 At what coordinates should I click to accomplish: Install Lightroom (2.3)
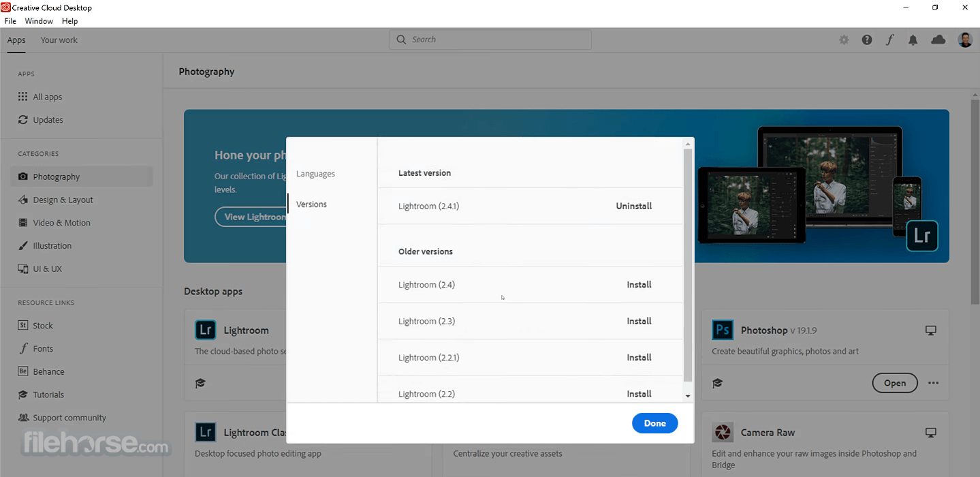coord(639,321)
